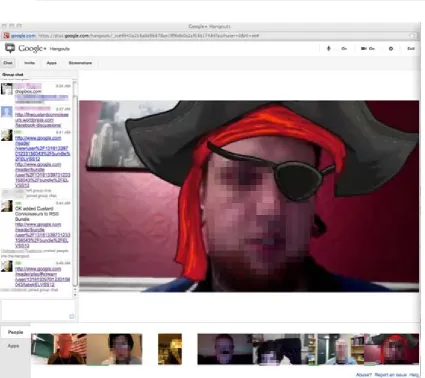Open the Screenshare tab
The width and height of the screenshot is (425, 378).
pos(80,63)
